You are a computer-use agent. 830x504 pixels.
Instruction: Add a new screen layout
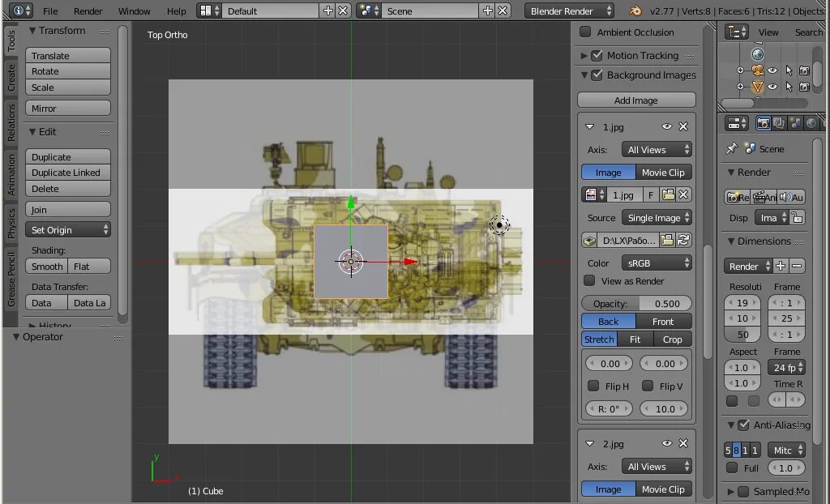point(328,11)
